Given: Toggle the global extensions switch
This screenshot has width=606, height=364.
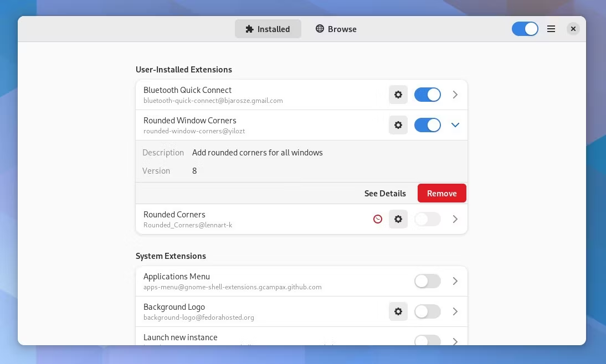Looking at the screenshot, I should click(525, 29).
